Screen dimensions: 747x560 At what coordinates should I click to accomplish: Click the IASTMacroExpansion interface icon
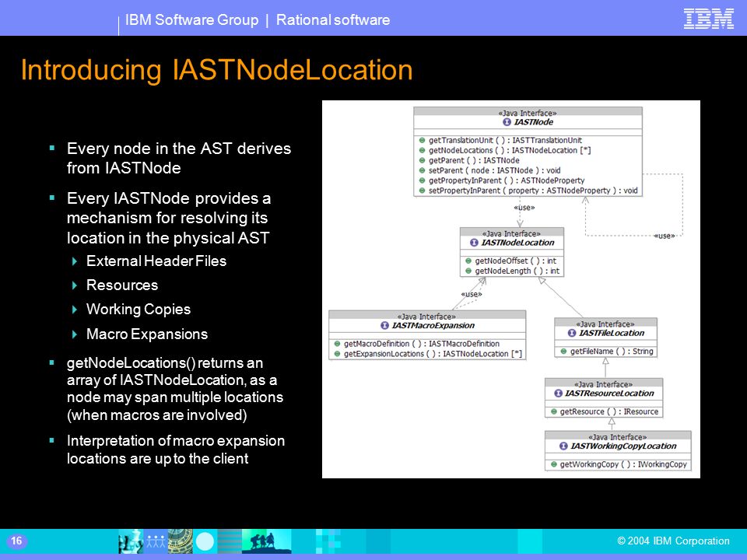click(x=384, y=325)
